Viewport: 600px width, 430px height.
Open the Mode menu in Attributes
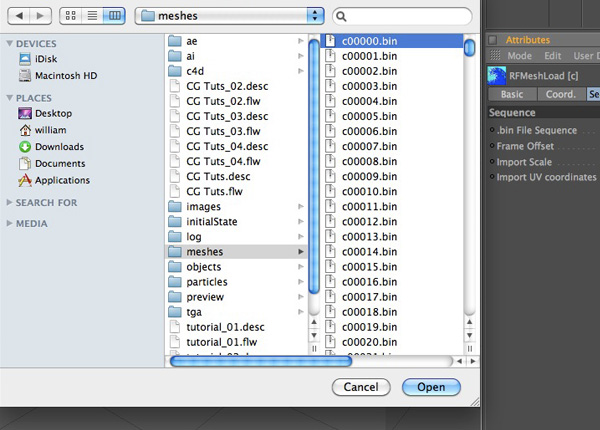pyautogui.click(x=519, y=56)
